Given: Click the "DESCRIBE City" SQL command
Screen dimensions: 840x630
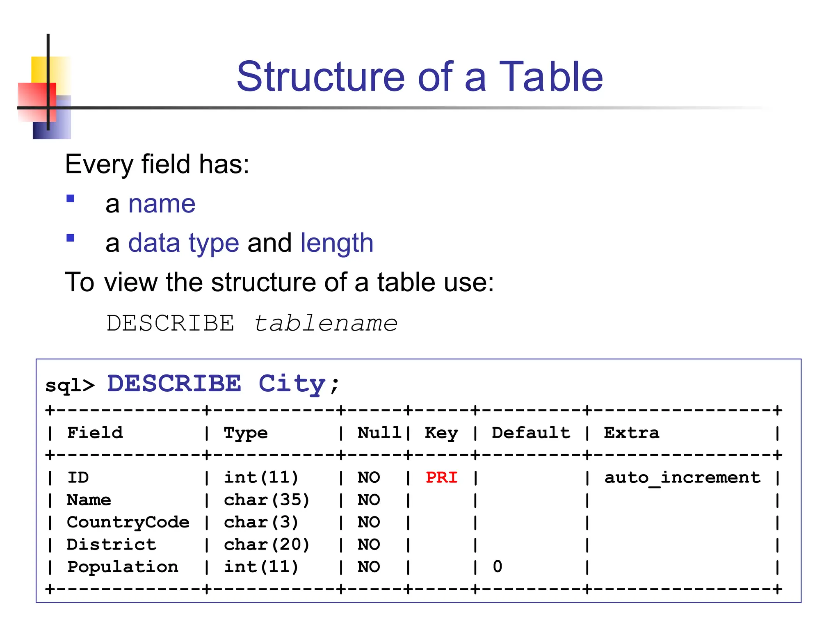Looking at the screenshot, I should pyautogui.click(x=216, y=384).
